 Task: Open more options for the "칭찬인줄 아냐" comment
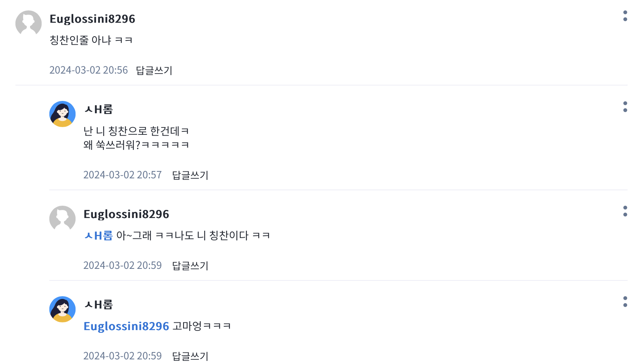point(625,16)
